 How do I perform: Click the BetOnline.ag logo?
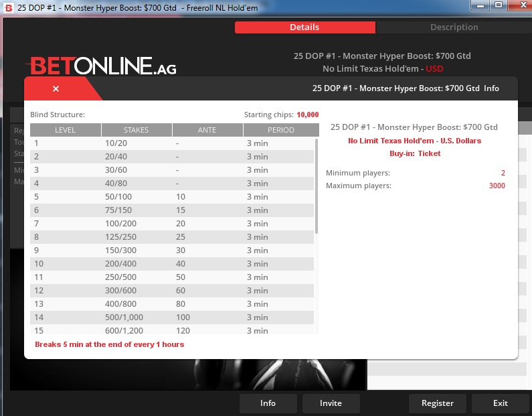click(x=101, y=66)
